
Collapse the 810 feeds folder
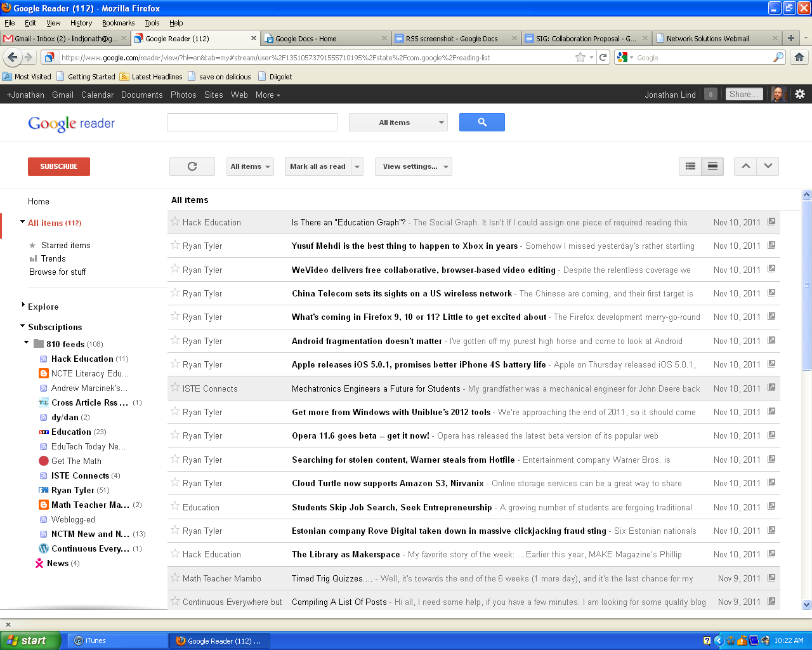click(27, 343)
